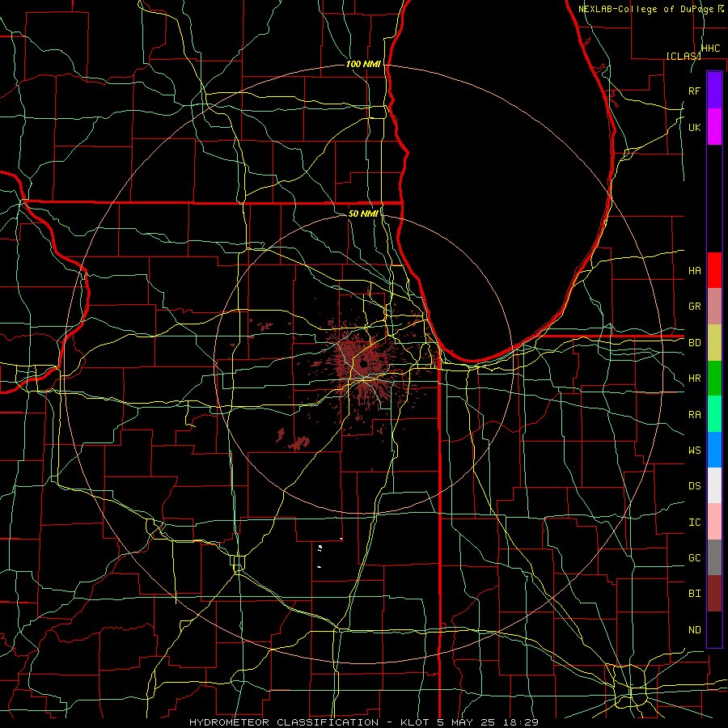728x728 pixels.
Task: Click the RA legend label
Action: click(x=694, y=415)
